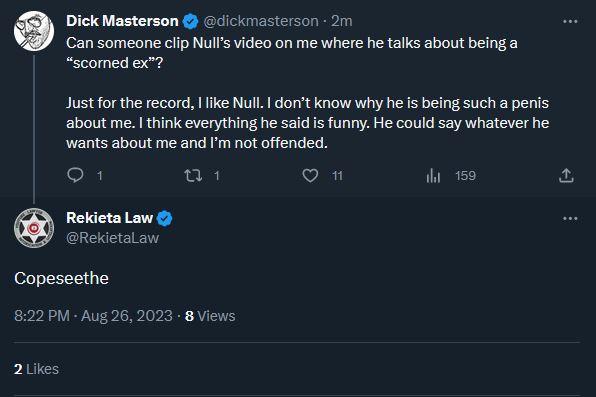Click the 8 Views count
This screenshot has height=397, width=596.
click(210, 316)
